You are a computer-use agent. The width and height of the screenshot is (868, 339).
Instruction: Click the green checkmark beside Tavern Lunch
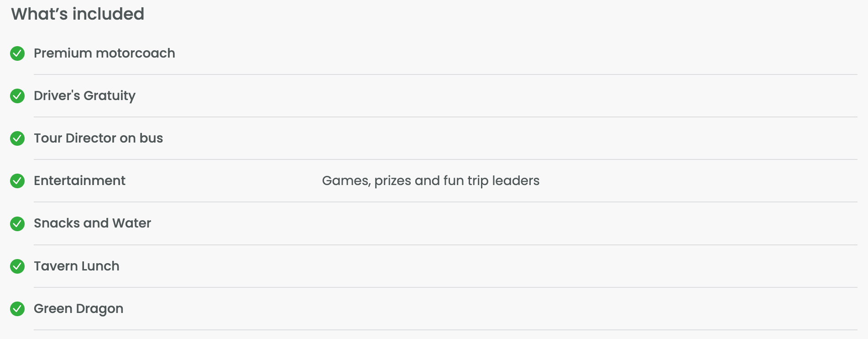[17, 266]
